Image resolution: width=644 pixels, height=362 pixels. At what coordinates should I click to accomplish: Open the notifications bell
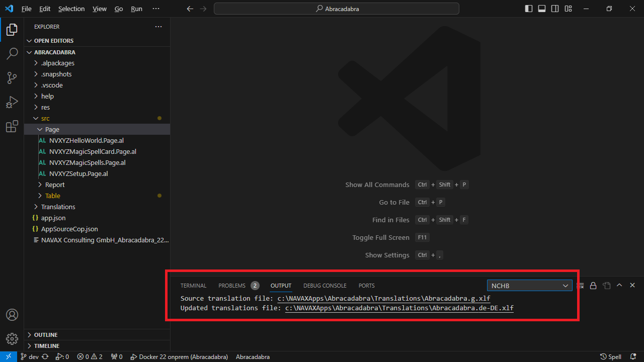(x=633, y=356)
